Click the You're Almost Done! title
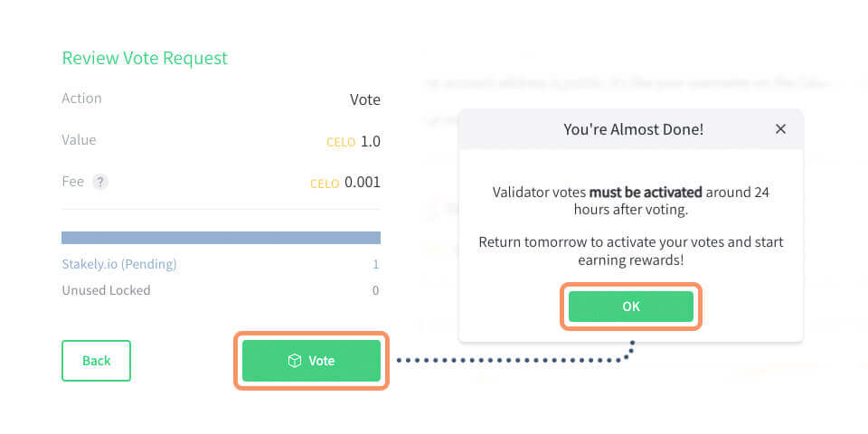868x434 pixels. [633, 129]
